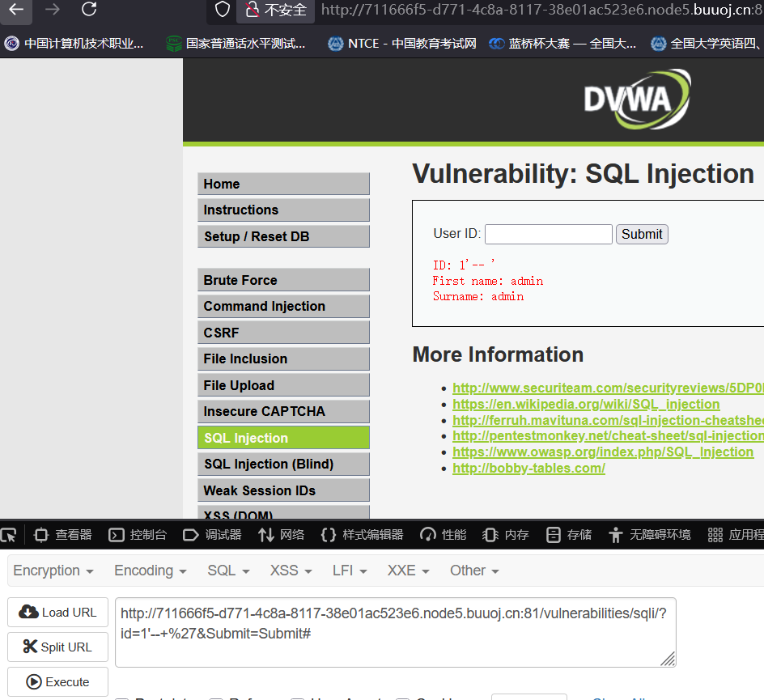764x700 pixels.
Task: Open the Home menu item
Action: click(283, 184)
